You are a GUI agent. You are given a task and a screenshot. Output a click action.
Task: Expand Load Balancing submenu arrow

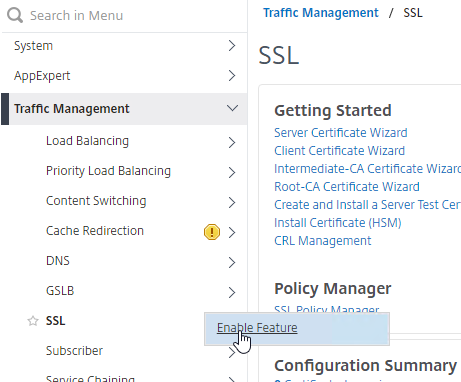(232, 143)
